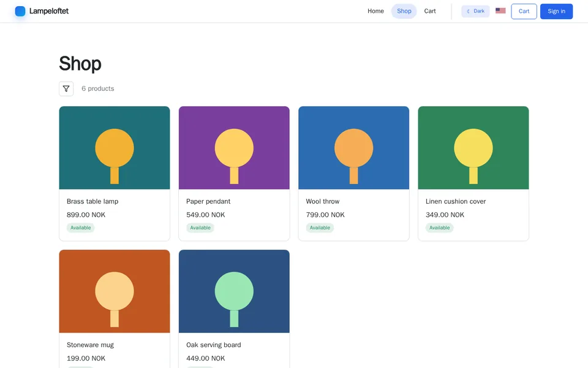Open Brass table lamp product image
The width and height of the screenshot is (588, 368).
coord(115,148)
